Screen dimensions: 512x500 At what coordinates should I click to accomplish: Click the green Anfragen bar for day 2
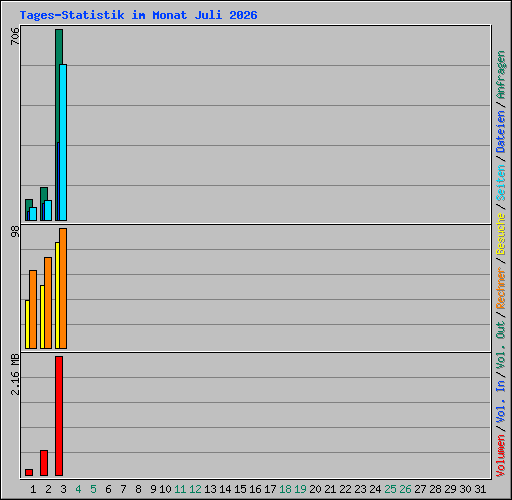(x=43, y=195)
